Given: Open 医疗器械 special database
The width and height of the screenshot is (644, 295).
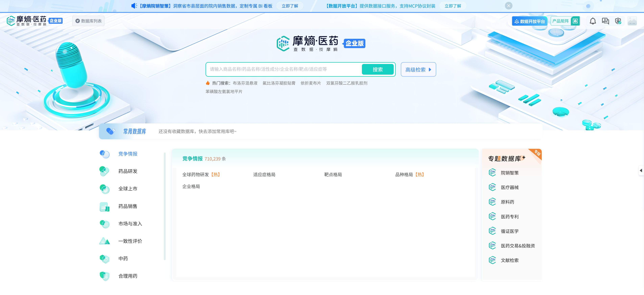Looking at the screenshot, I should click(x=509, y=188).
